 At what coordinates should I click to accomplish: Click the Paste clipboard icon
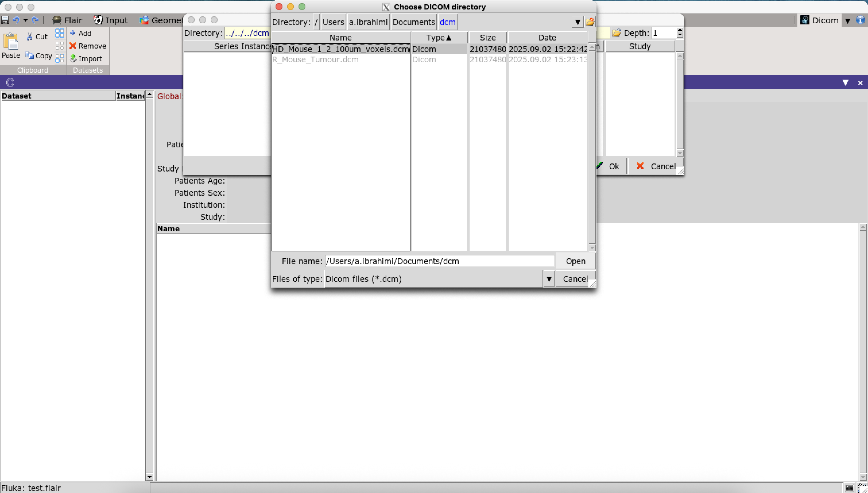[11, 42]
